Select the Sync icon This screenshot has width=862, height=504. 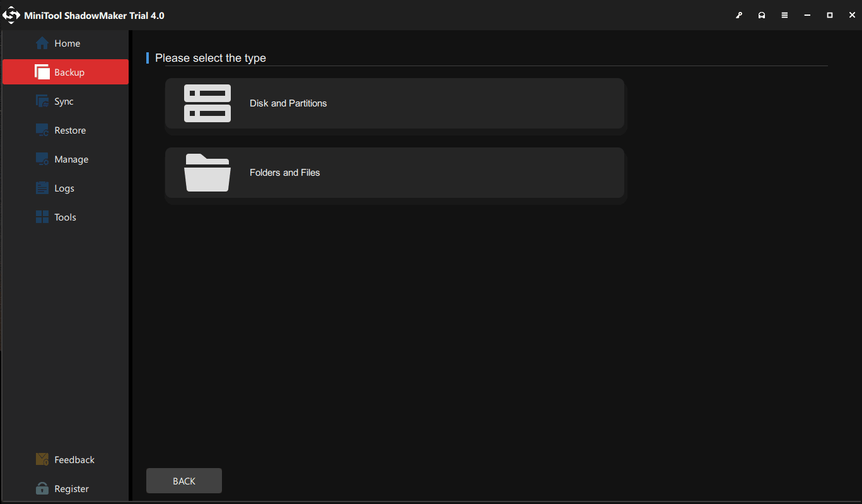pyautogui.click(x=42, y=101)
